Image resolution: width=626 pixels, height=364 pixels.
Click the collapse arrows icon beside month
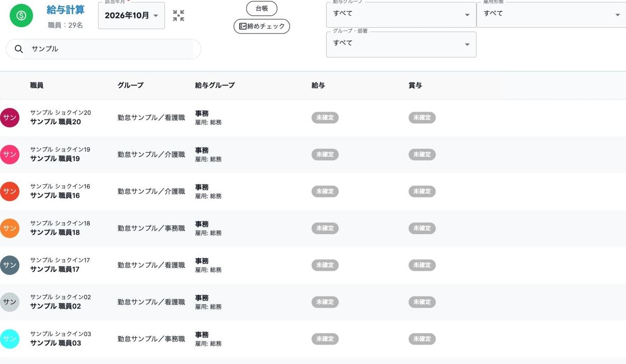tap(179, 16)
